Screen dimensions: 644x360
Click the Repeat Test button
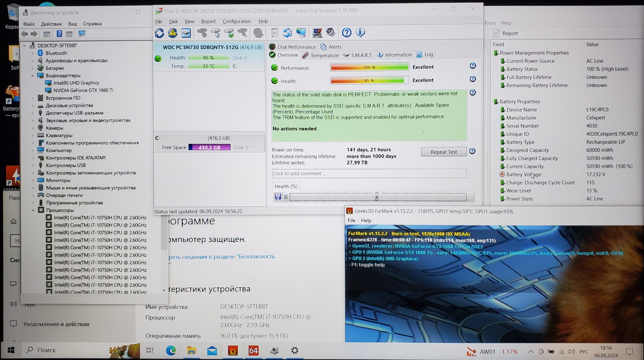444,152
